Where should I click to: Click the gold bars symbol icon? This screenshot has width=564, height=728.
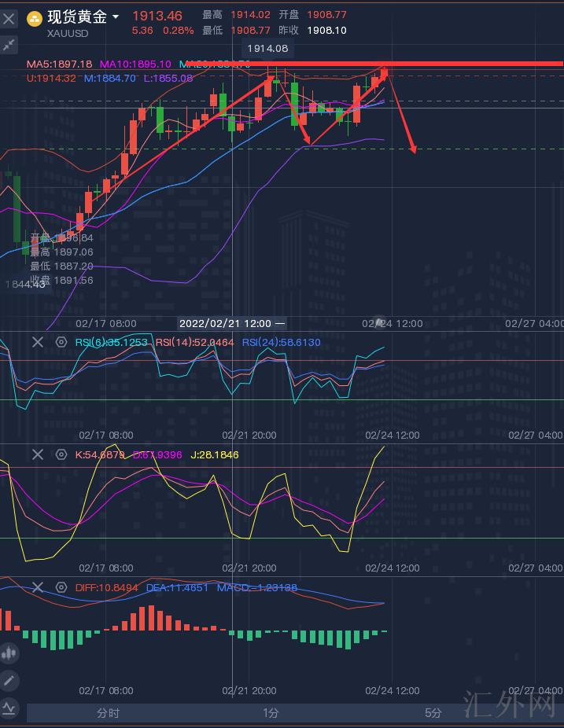[x=35, y=18]
